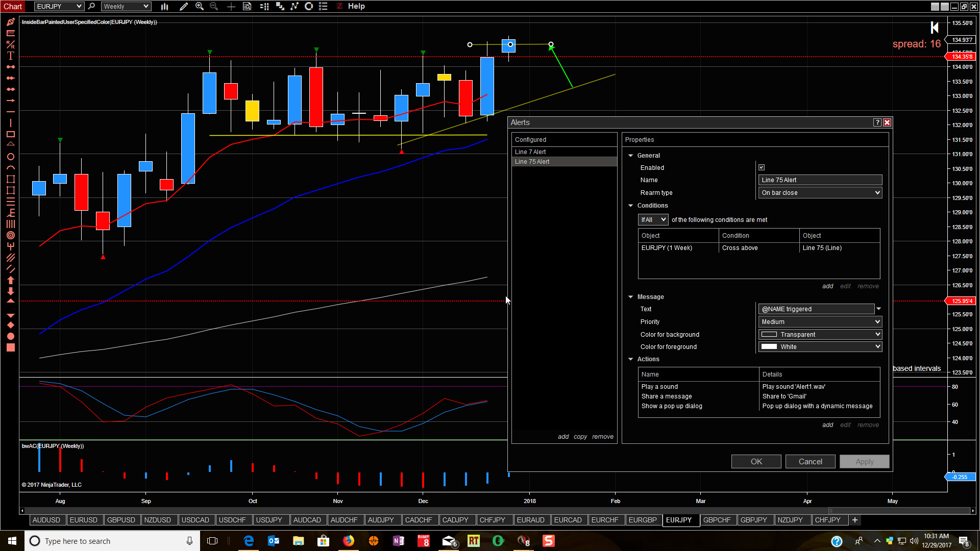Select the ellipse drawing tool in sidebar
The image size is (980, 551).
10,157
